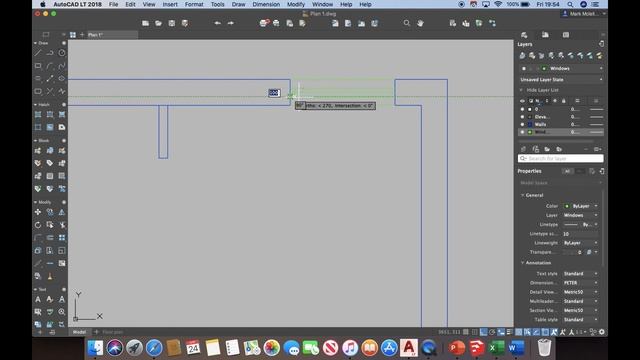Toggle visibility of layer 0
640x360 pixels.
522,109
